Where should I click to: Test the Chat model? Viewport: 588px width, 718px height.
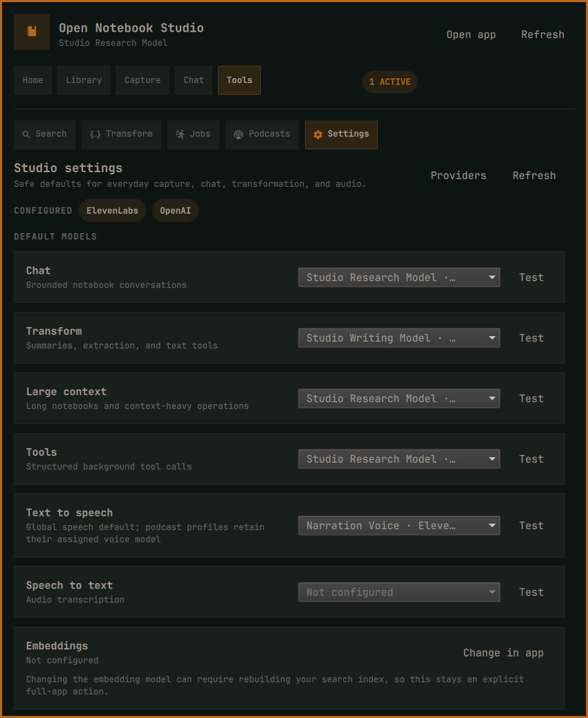coord(531,277)
